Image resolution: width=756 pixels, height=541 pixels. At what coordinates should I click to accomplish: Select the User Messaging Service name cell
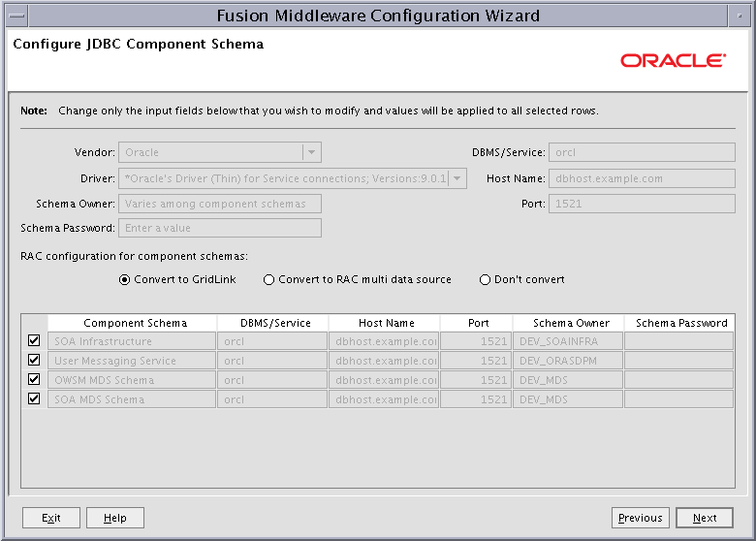pos(132,361)
